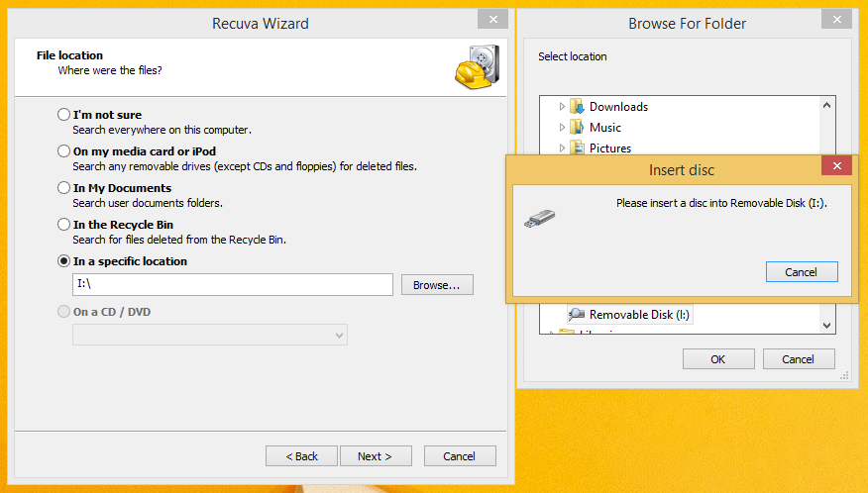Viewport: 868px width, 493px height.
Task: Proceed with the Next > button
Action: pos(376,456)
